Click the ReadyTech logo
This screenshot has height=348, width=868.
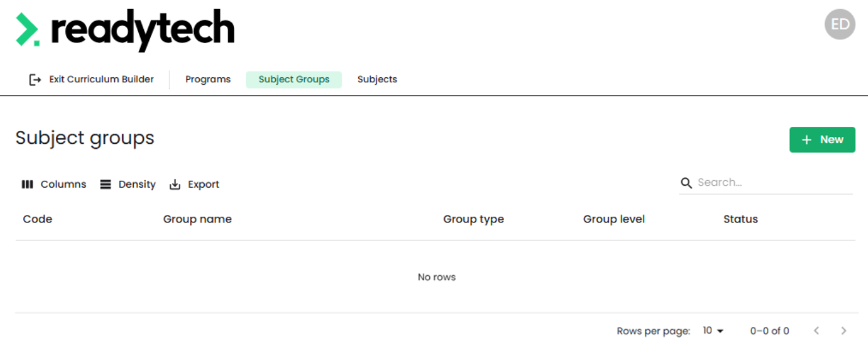tap(125, 30)
